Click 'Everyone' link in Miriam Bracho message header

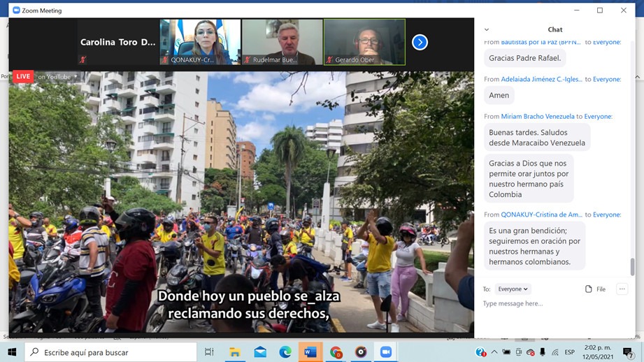598,117
